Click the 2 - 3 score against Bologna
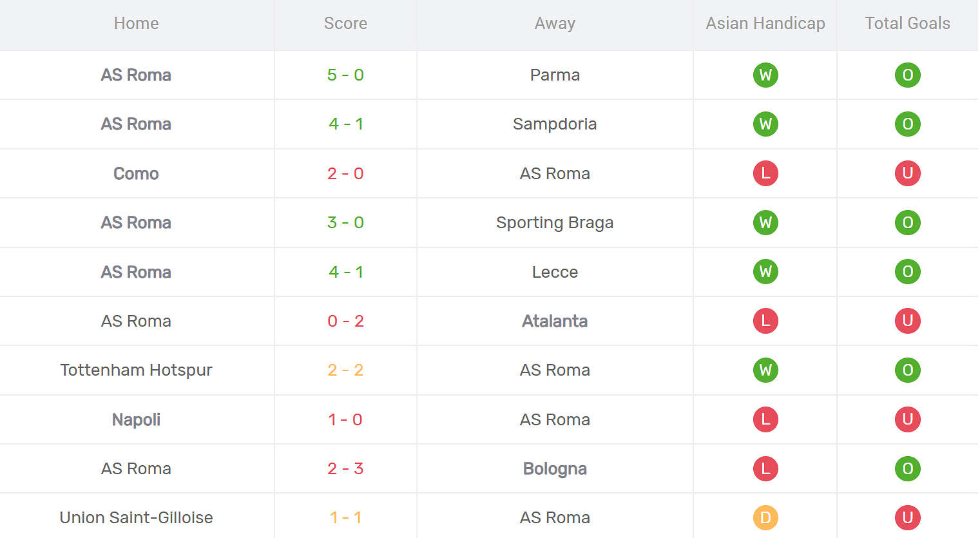Image resolution: width=980 pixels, height=538 pixels. point(345,468)
